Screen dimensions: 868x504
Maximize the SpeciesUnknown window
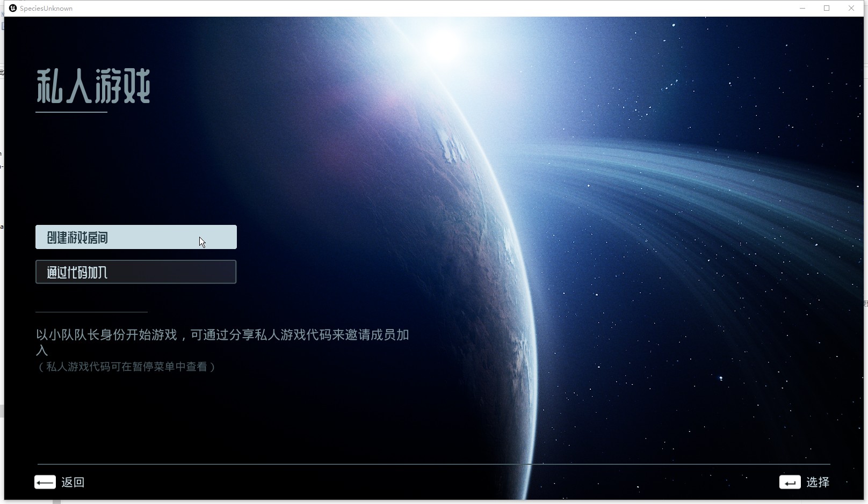pyautogui.click(x=827, y=8)
